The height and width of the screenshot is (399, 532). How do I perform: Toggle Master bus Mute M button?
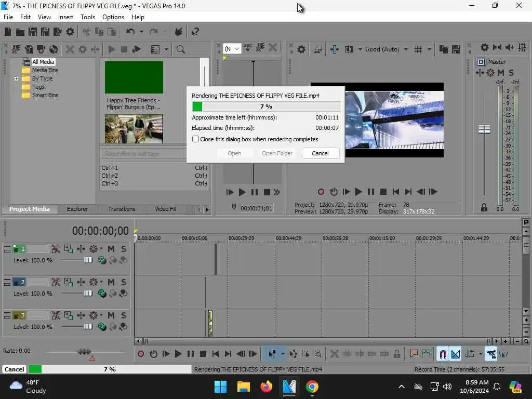(501, 73)
